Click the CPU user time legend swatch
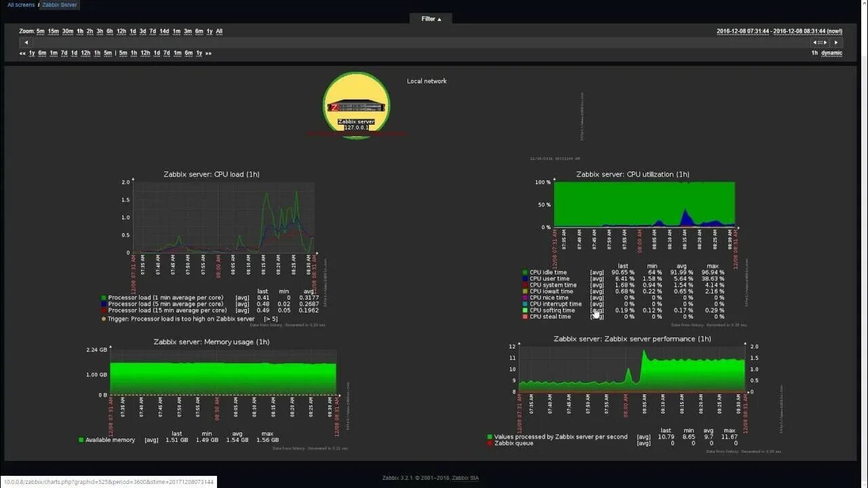Viewport: 868px width, 488px height. [x=525, y=279]
